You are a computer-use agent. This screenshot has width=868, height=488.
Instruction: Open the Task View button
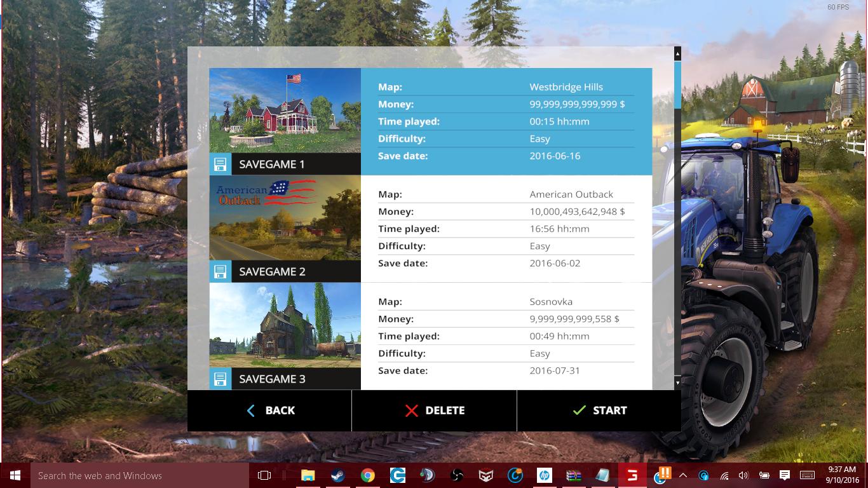264,475
